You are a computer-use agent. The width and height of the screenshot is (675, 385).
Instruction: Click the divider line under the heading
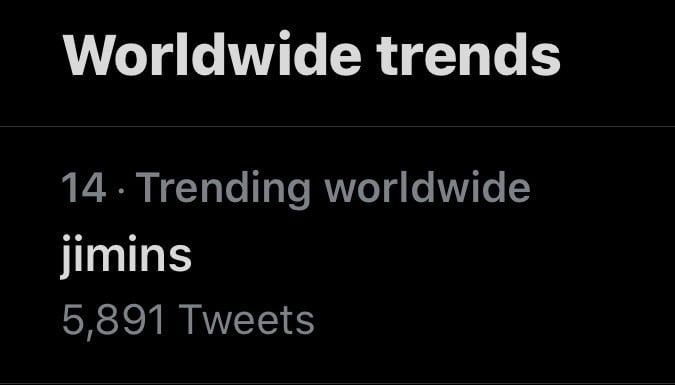pyautogui.click(x=338, y=126)
